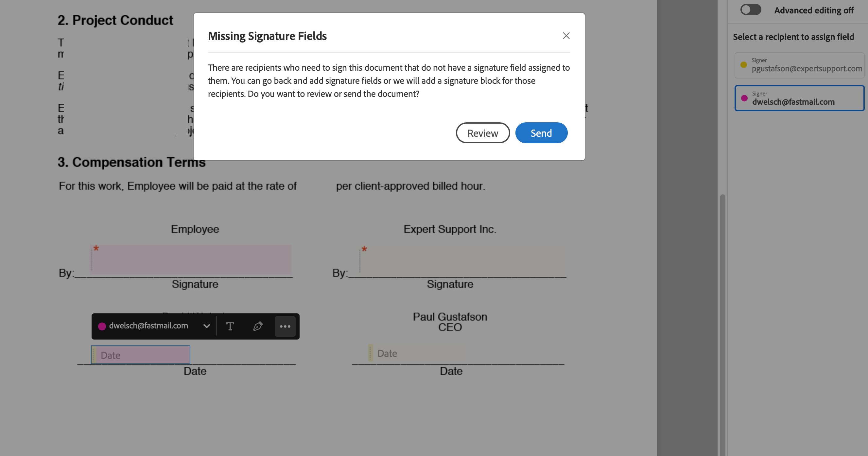Click the Expert Support Inc. signature field
Viewport: 868px width, 456px height.
(461, 259)
